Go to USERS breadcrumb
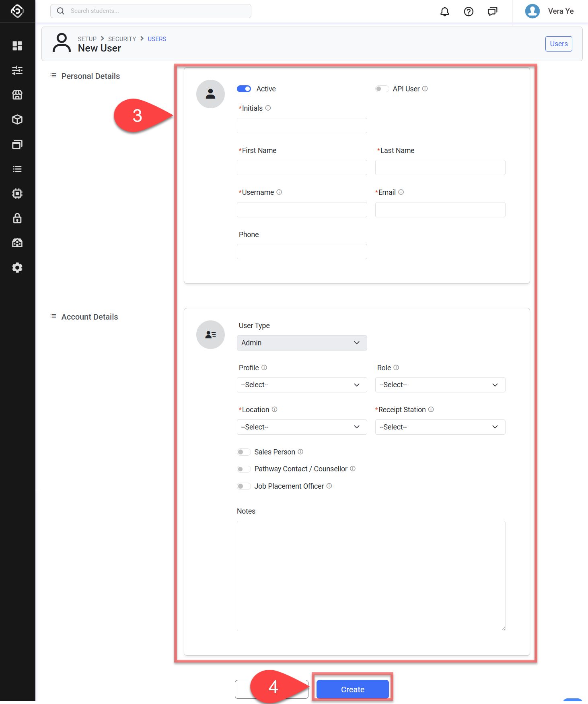 157,39
